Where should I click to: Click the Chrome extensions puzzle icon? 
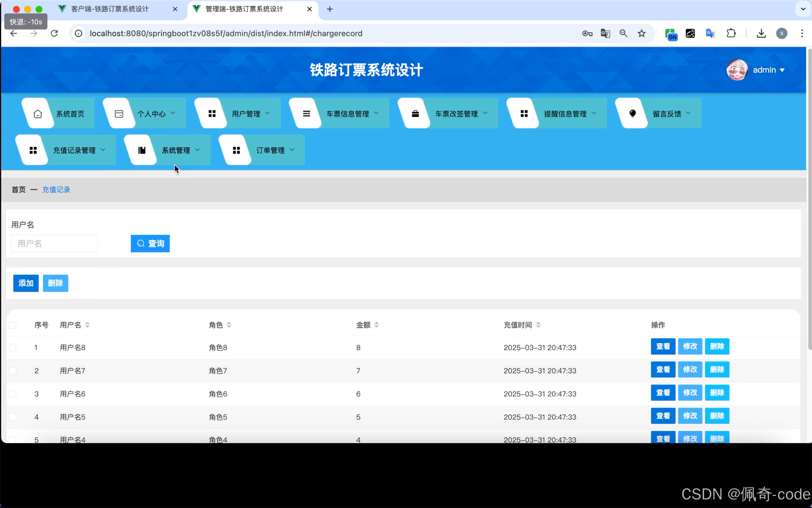coord(731,33)
